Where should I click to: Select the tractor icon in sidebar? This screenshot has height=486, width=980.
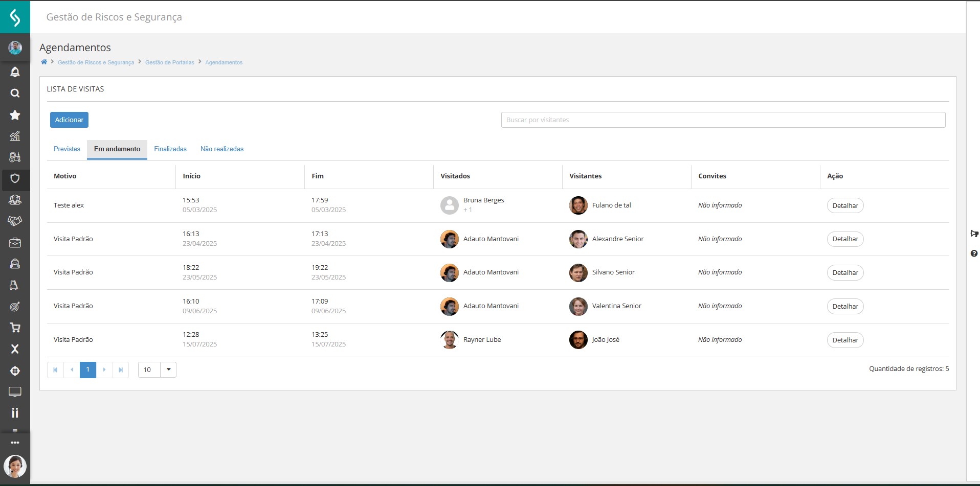coord(15,157)
